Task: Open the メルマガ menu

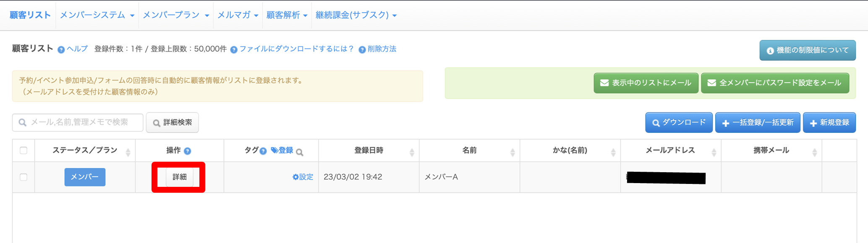Action: (238, 15)
